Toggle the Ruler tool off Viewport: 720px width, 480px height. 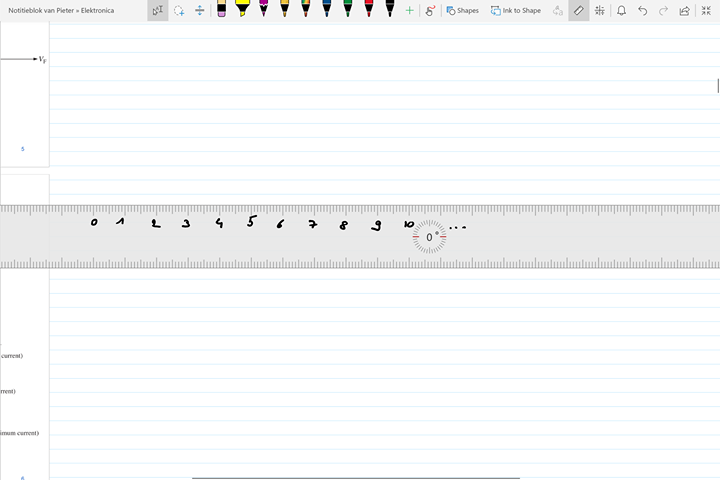point(579,10)
